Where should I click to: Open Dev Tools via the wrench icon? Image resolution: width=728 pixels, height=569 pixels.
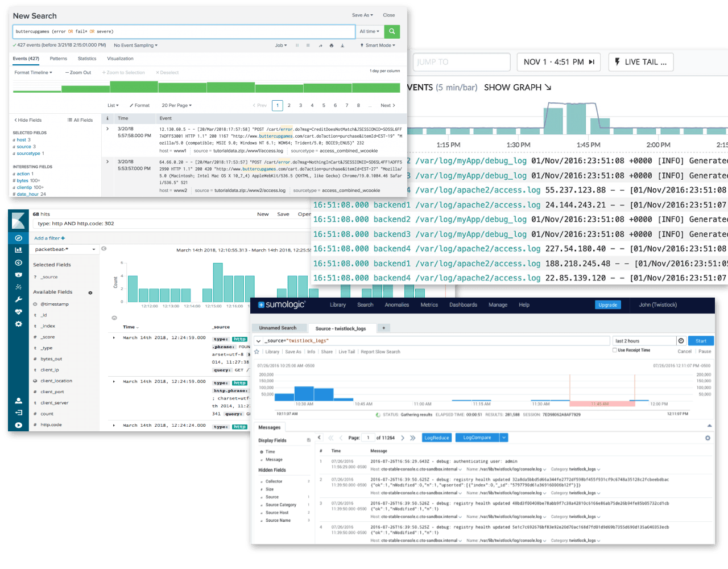pyautogui.click(x=18, y=299)
